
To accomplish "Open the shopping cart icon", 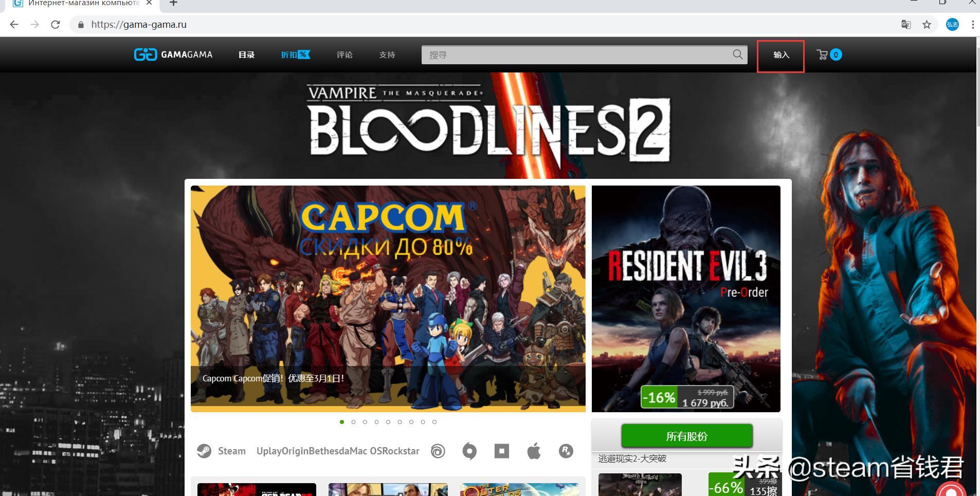I will pos(822,54).
